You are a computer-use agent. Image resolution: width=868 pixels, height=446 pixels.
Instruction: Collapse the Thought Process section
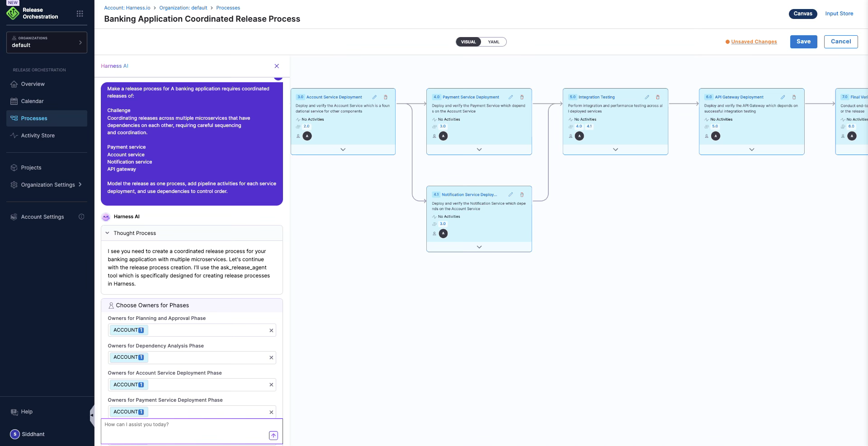[107, 233]
